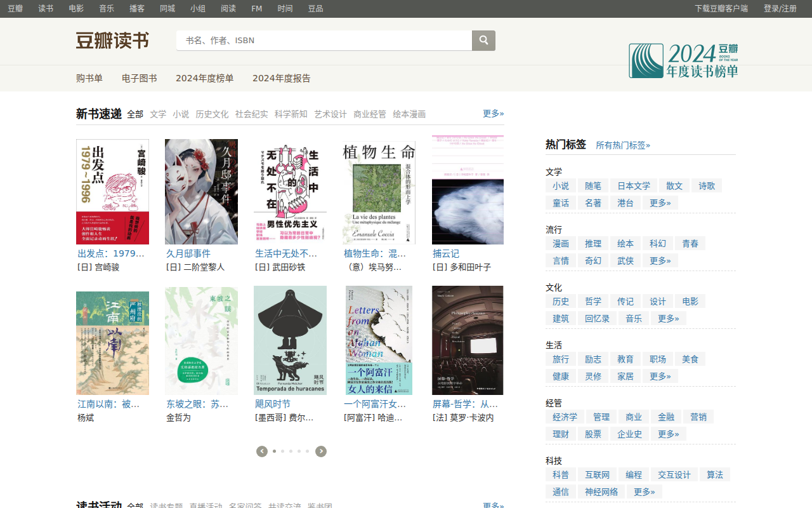
Task: Open FM in top navigation
Action: [x=256, y=8]
